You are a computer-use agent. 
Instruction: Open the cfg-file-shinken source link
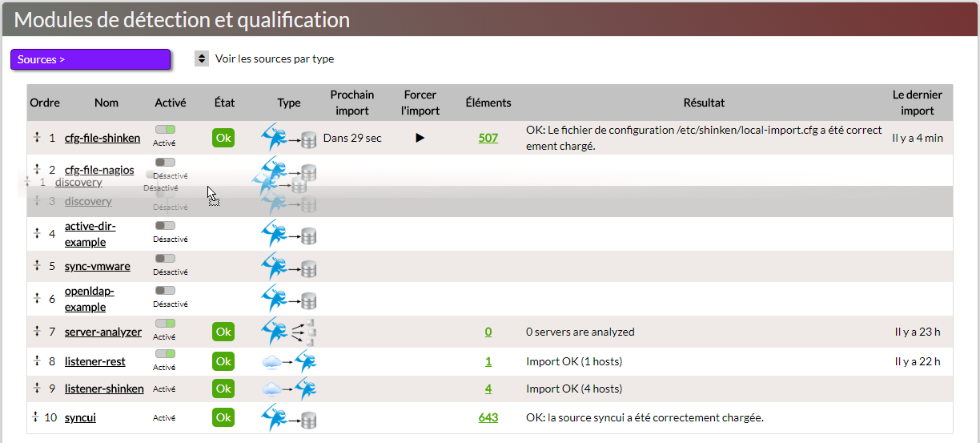pyautogui.click(x=102, y=138)
